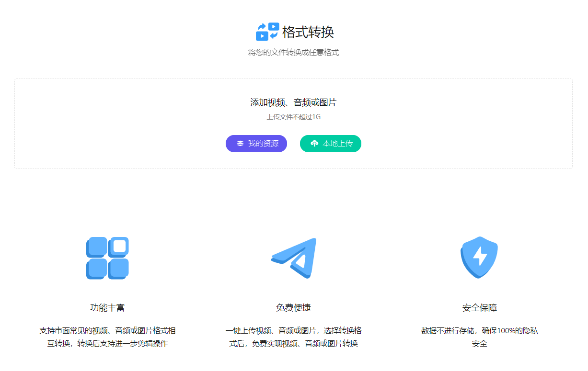The image size is (588, 371).
Task: Select the paper plane icon above 免费便捷
Action: (x=294, y=257)
